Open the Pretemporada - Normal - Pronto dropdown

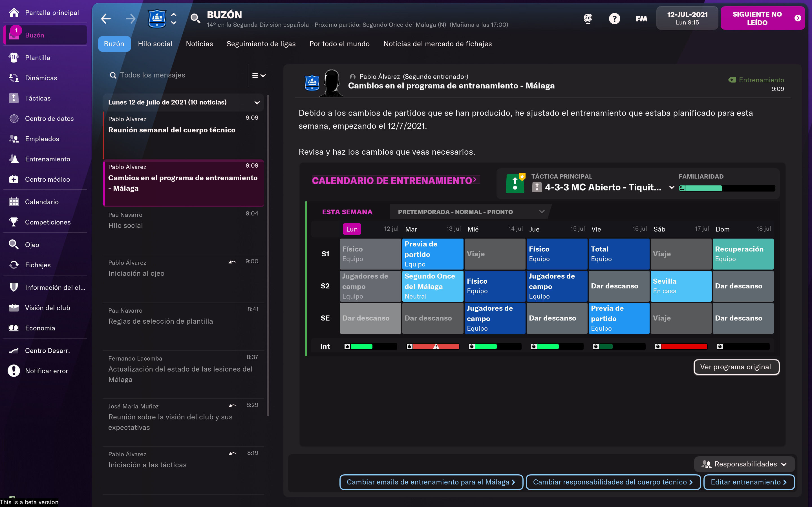470,212
